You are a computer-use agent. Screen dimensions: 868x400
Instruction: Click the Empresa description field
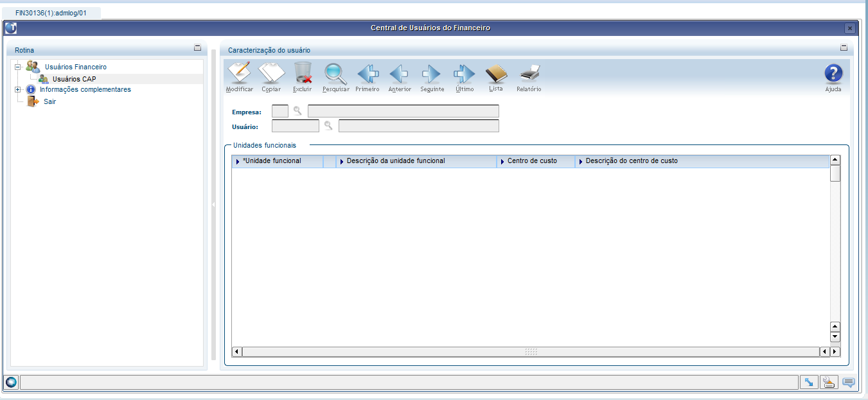(403, 111)
